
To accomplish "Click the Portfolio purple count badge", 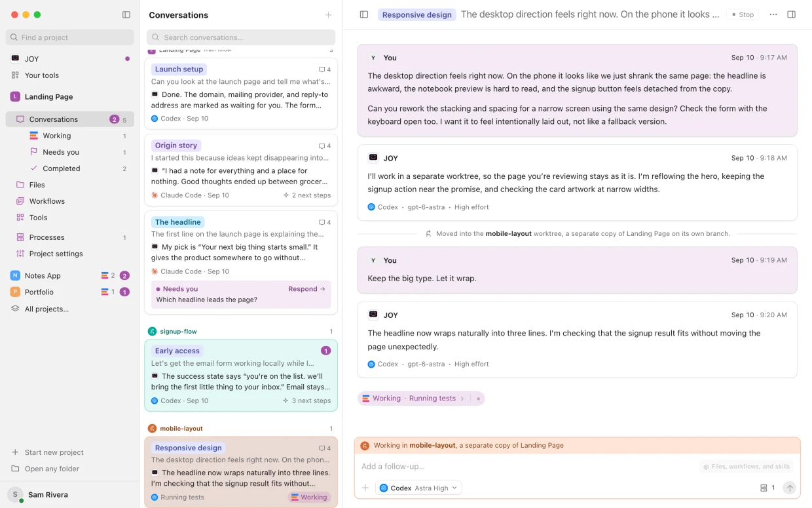I will [x=124, y=292].
